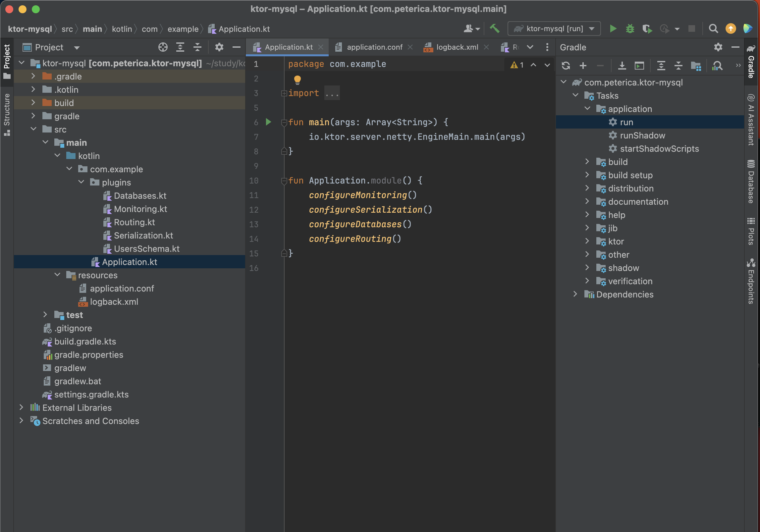
Task: Switch to the application.conf tab
Action: tap(374, 47)
